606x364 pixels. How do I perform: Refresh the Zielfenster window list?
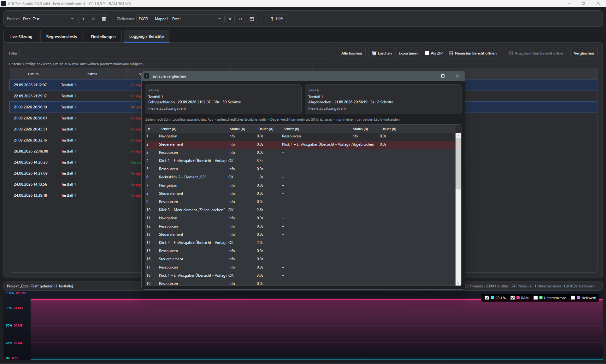[241, 19]
